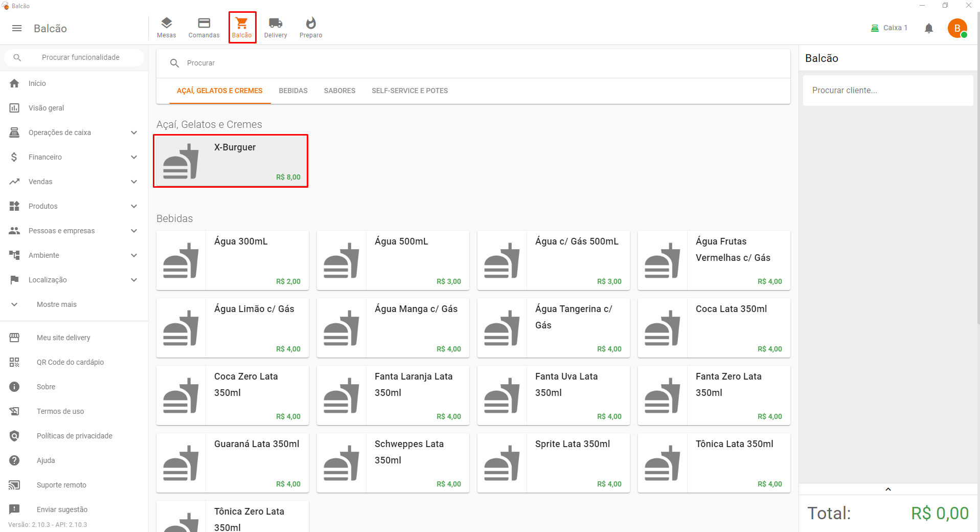Add Fanta Uva Lata 350ml card

pyautogui.click(x=553, y=395)
